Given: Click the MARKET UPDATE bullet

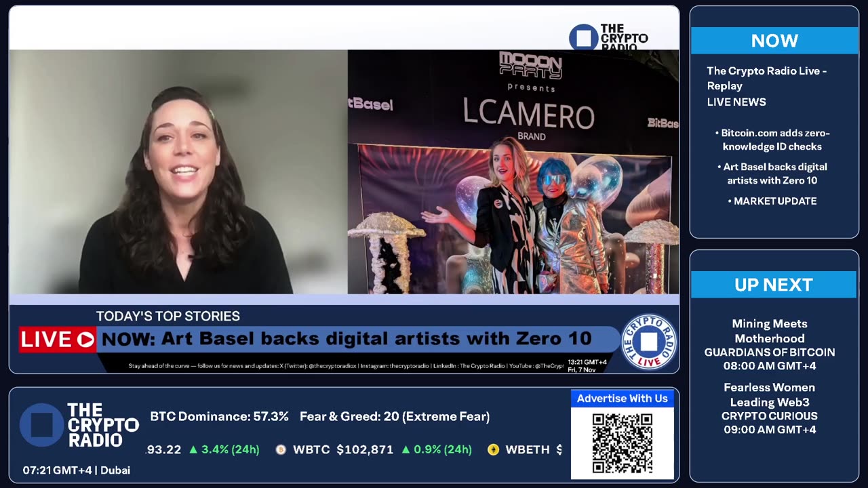Looking at the screenshot, I should (x=772, y=201).
